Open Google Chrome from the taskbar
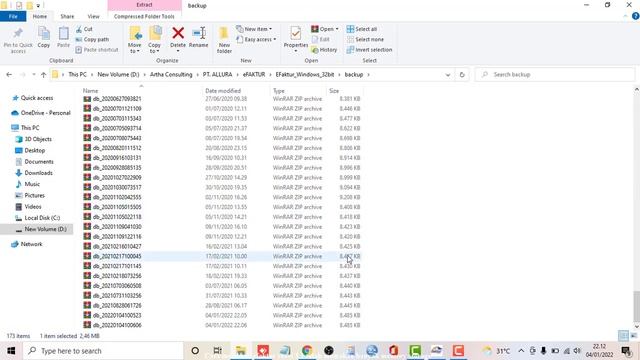Image resolution: width=640 pixels, height=360 pixels. pos(307,351)
